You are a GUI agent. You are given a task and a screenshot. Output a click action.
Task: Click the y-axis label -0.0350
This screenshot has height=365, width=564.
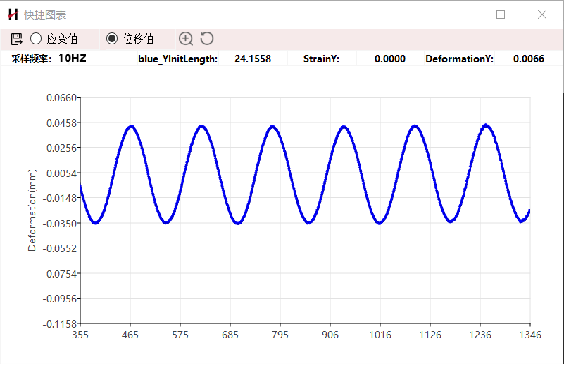click(60, 224)
